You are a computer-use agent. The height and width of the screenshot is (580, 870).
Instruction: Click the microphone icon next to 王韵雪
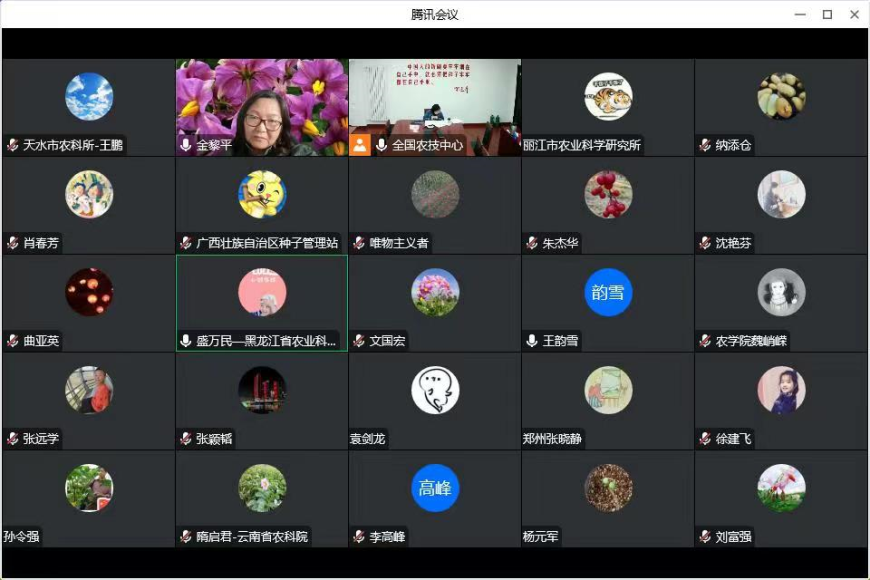point(532,341)
